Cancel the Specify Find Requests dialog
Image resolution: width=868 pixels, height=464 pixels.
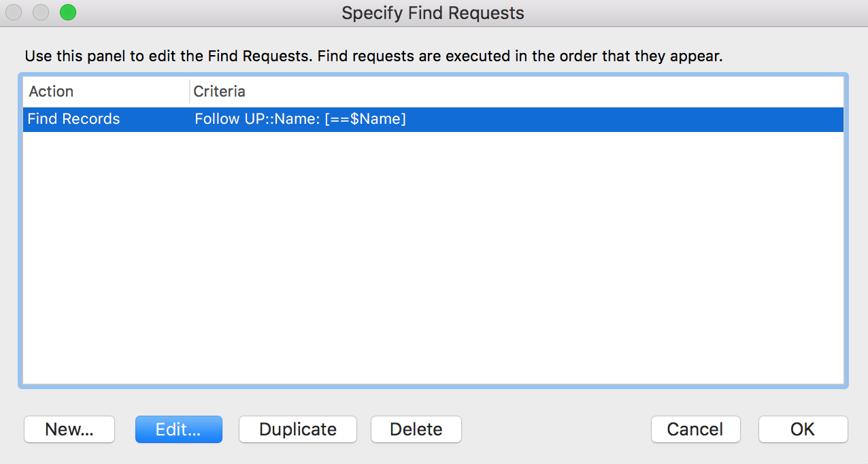pyautogui.click(x=695, y=429)
